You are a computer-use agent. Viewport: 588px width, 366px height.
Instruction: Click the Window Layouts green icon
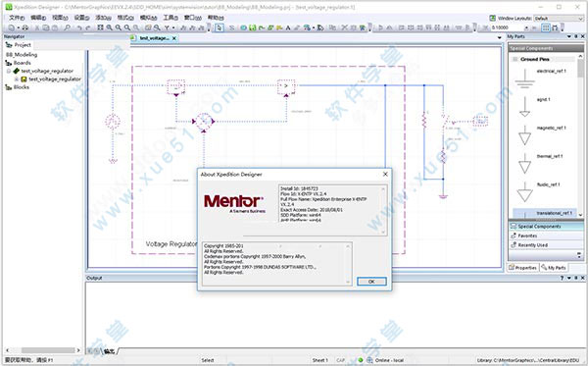492,18
